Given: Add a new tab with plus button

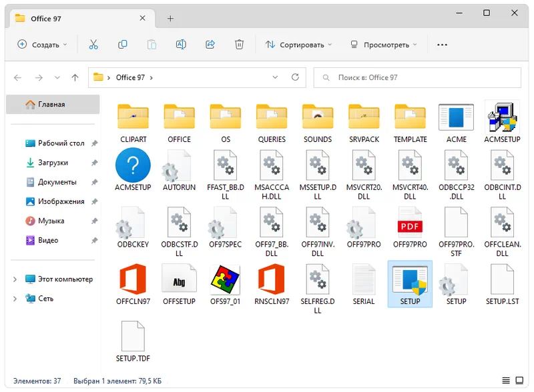Looking at the screenshot, I should click(171, 19).
